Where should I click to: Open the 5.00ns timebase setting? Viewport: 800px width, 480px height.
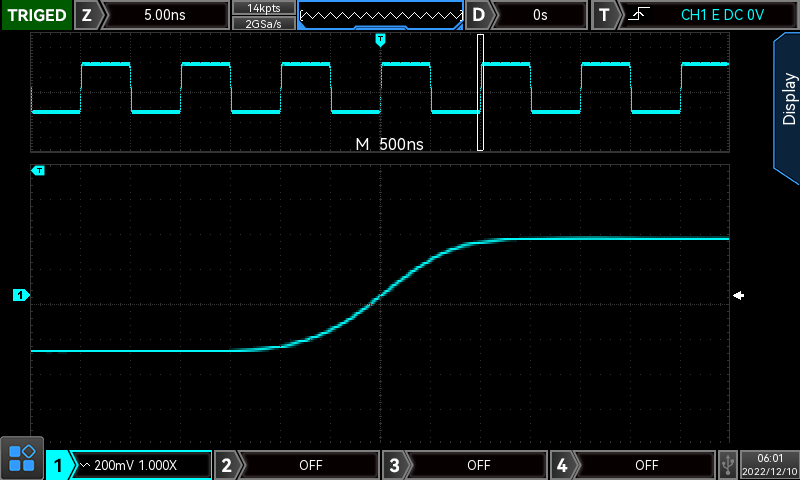[164, 15]
